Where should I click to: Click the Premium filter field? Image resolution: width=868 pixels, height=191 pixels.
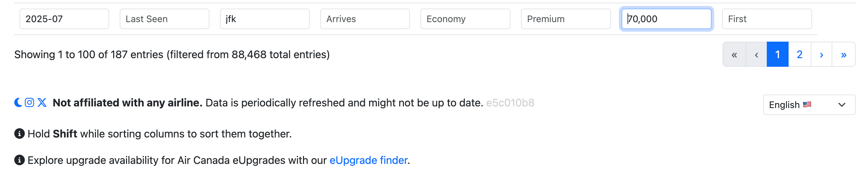[x=566, y=19]
